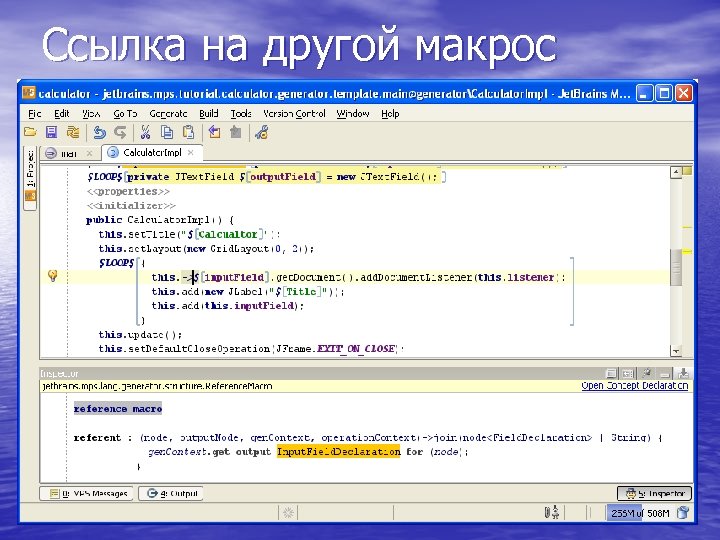720x540 pixels.
Task: Open the Go To menu
Action: (x=125, y=113)
